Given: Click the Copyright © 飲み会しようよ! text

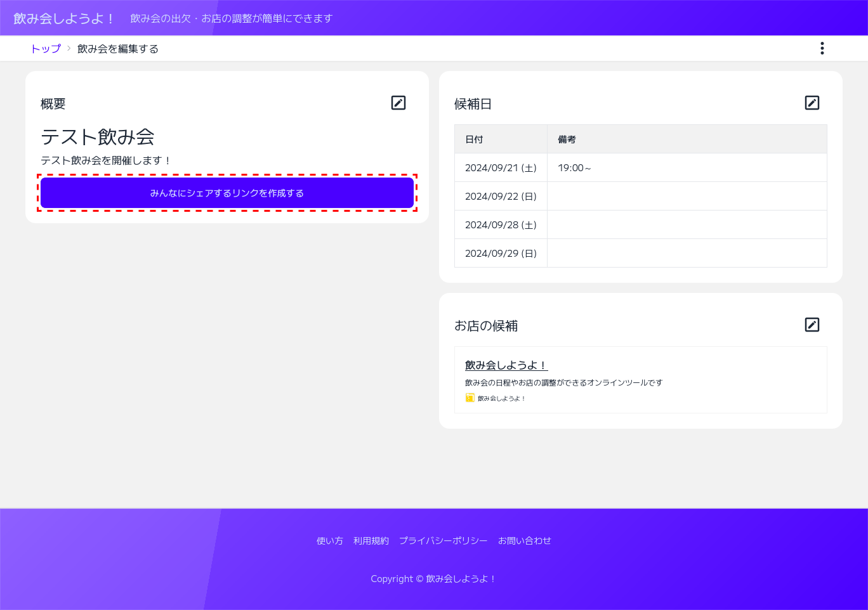Looking at the screenshot, I should tap(433, 579).
